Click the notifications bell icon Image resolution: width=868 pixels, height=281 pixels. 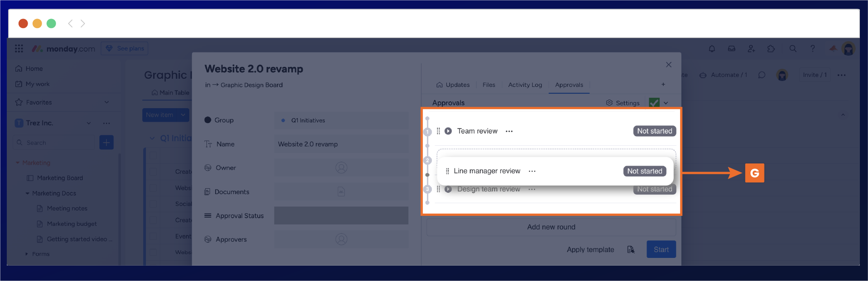coord(712,49)
